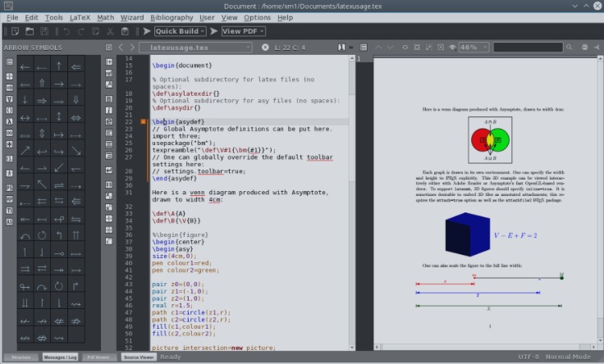Image resolution: width=604 pixels, height=364 pixels.
Task: Save the document with floppy disk icon
Action: point(44,31)
